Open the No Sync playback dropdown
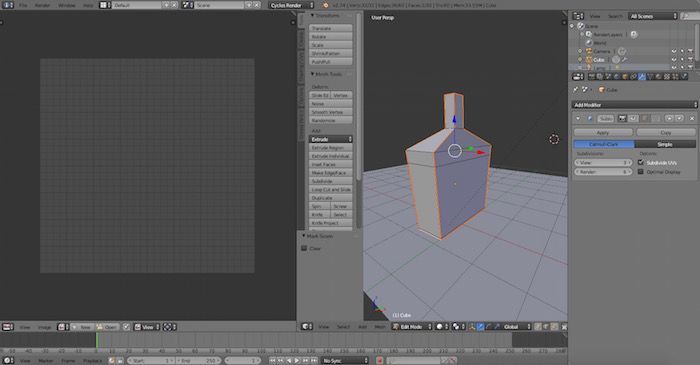This screenshot has height=365, width=700. click(x=346, y=361)
